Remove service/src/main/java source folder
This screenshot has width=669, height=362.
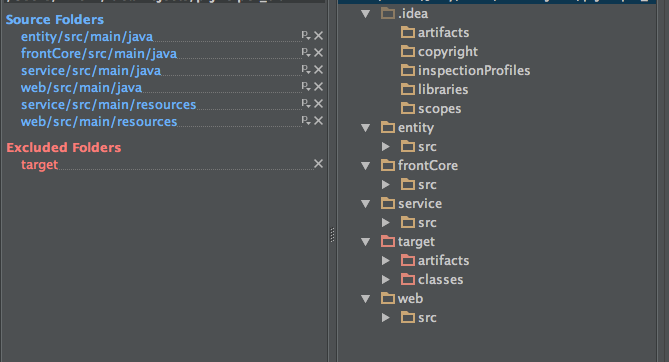coord(318,70)
